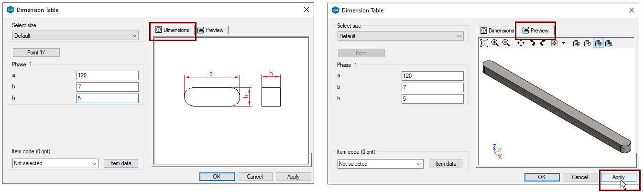Switch to Dimensions tab in the right dialog
The image size is (644, 192).
(x=497, y=31)
